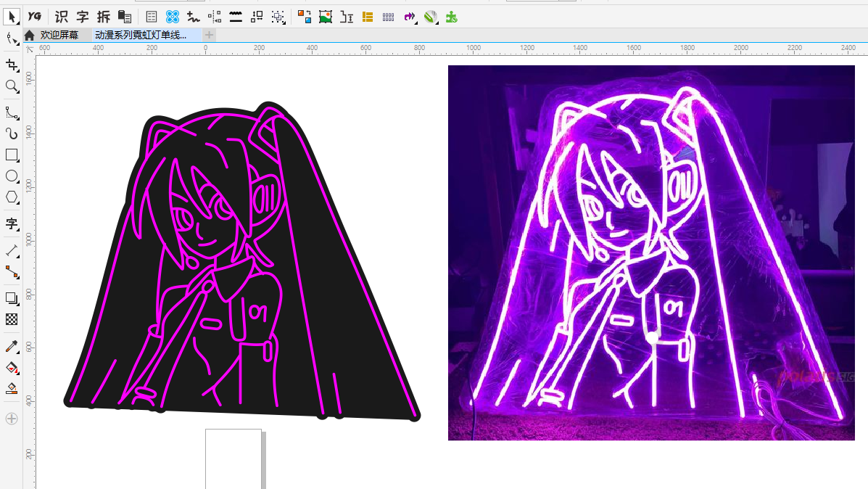Select the Polygon tool

12,197
